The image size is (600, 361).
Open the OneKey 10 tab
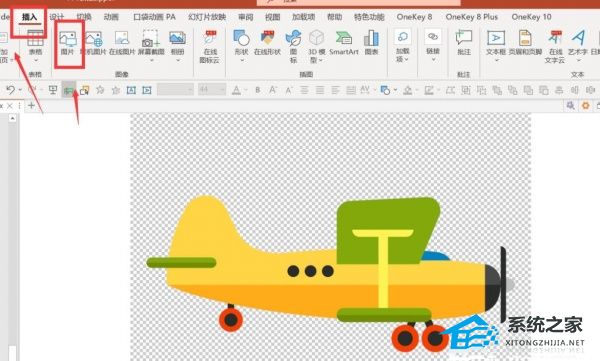click(x=531, y=17)
